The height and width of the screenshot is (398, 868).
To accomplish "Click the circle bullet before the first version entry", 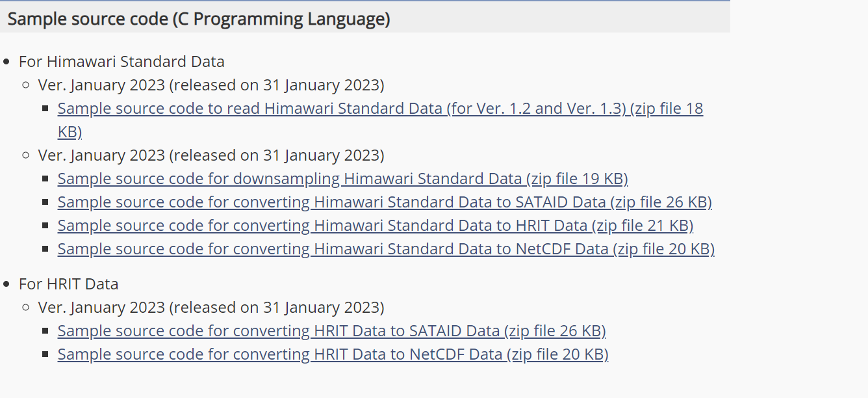I will point(26,85).
